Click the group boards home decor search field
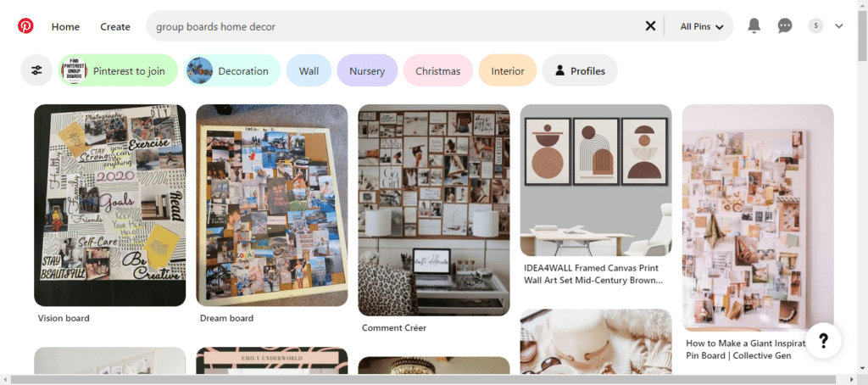The image size is (868, 385). [x=396, y=26]
